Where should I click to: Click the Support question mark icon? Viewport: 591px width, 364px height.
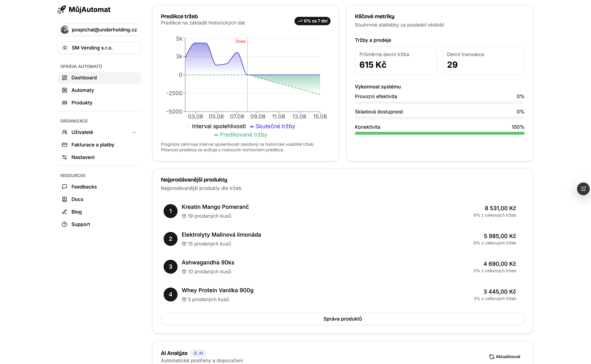[64, 224]
